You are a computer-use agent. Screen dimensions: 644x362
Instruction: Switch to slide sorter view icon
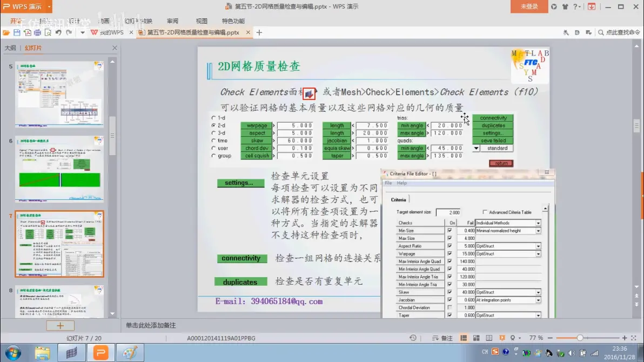click(x=477, y=338)
